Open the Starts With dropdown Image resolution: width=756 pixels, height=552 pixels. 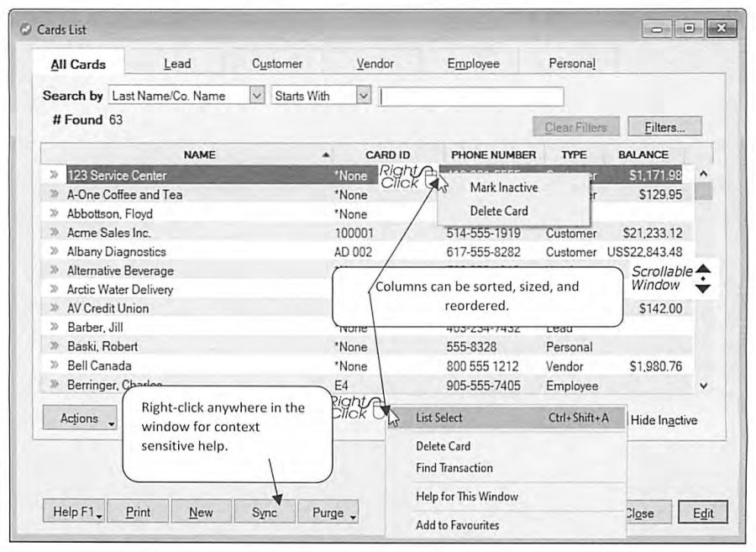(364, 96)
